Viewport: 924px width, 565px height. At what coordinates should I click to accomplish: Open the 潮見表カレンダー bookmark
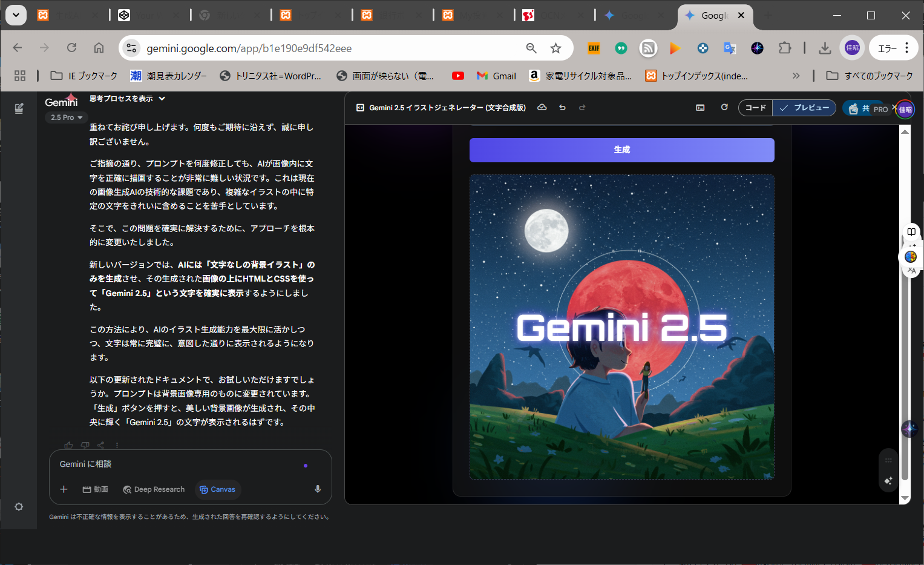[168, 76]
